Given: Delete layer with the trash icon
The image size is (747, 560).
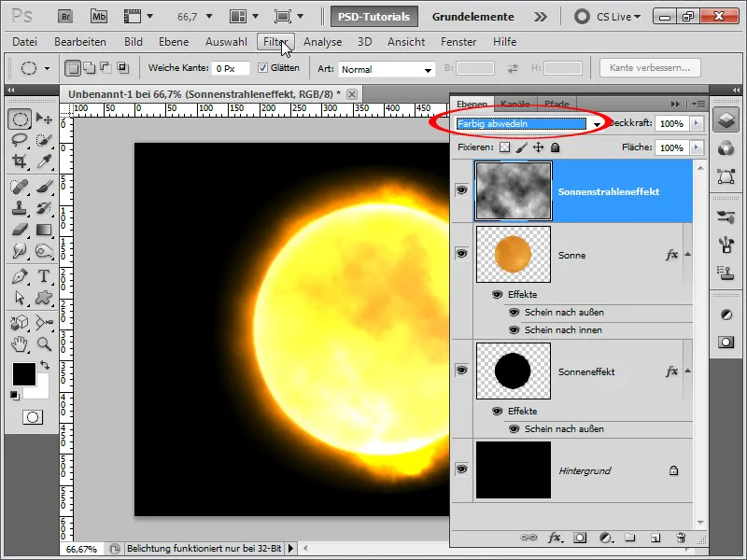Looking at the screenshot, I should [x=681, y=538].
